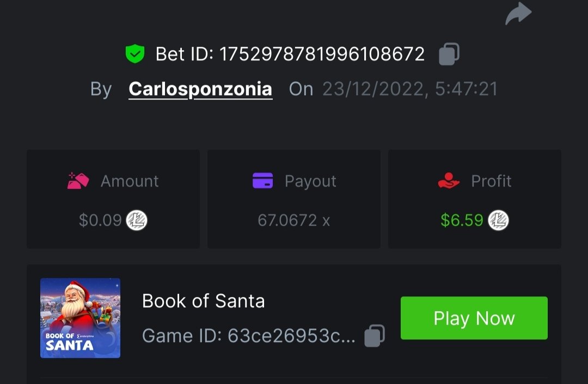
Task: Click the share arrow icon
Action: 518,14
